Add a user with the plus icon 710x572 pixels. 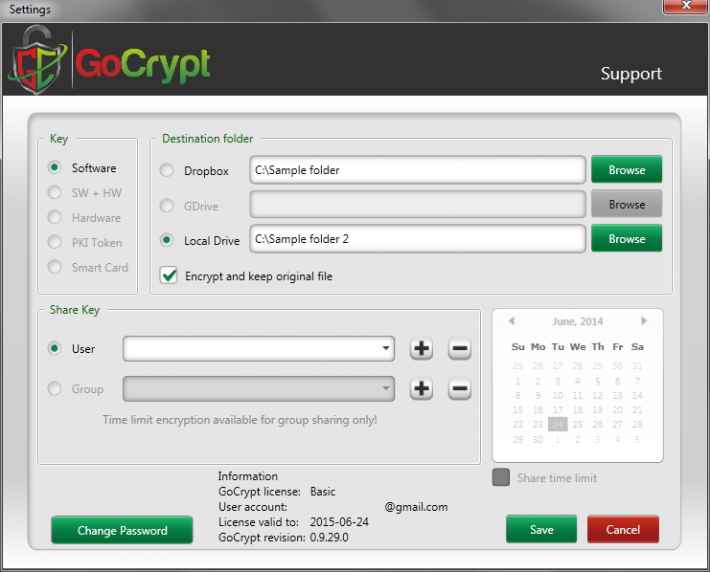421,349
